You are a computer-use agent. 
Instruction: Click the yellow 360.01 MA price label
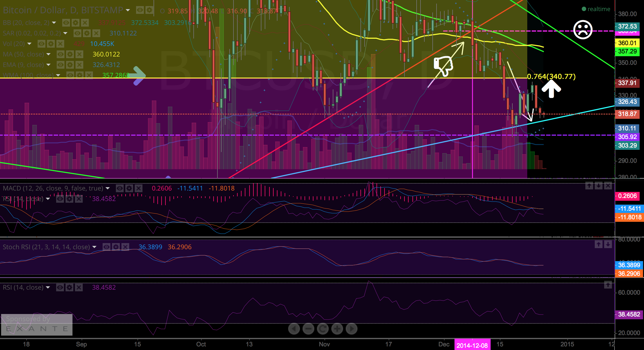coord(627,43)
